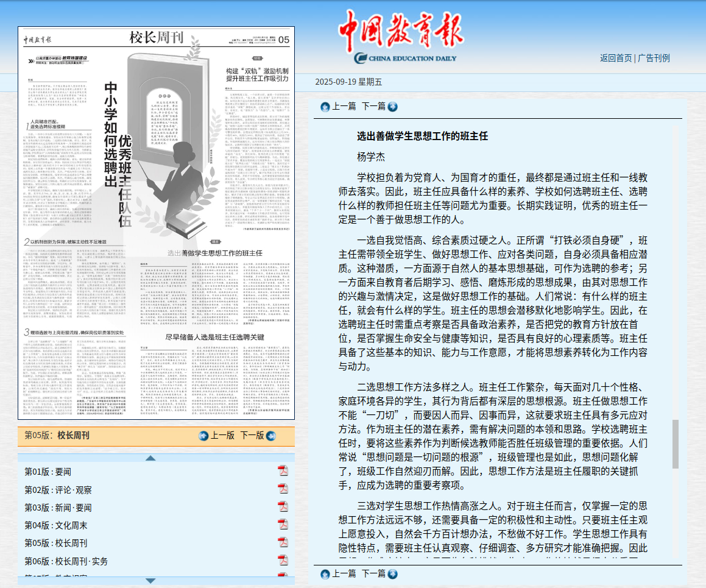Click top previous-article arrow icon
This screenshot has width=706, height=588.
point(325,107)
